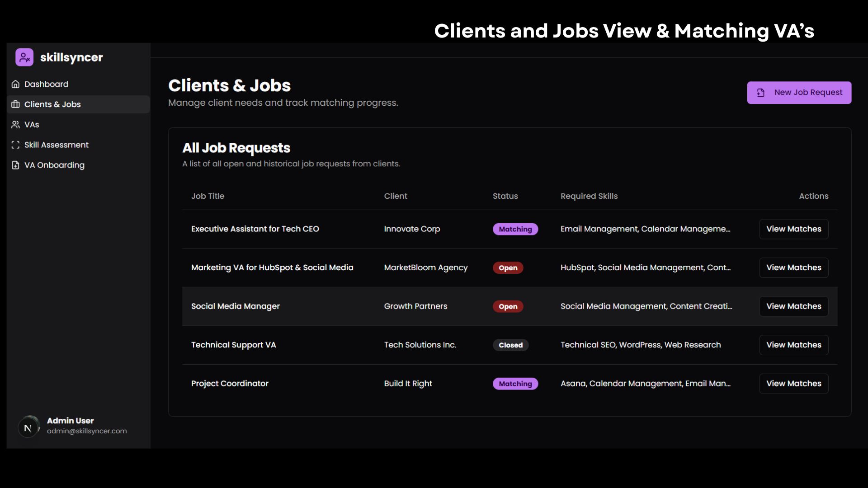This screenshot has width=868, height=488.
Task: Open the Dashboard menu item
Action: [46, 84]
